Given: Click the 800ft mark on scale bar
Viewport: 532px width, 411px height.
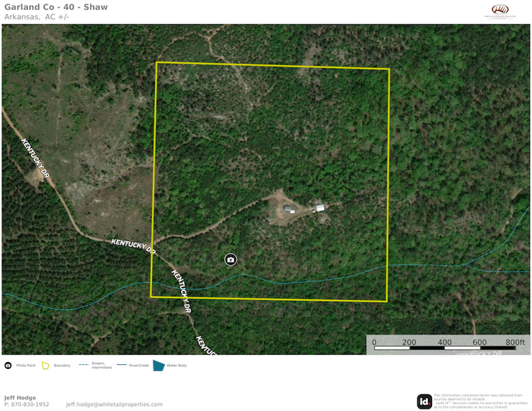Looking at the screenshot, I should (x=516, y=342).
